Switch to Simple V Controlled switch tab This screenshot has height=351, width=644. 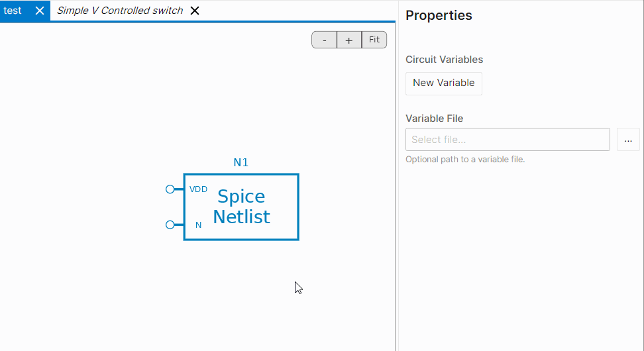tap(120, 11)
